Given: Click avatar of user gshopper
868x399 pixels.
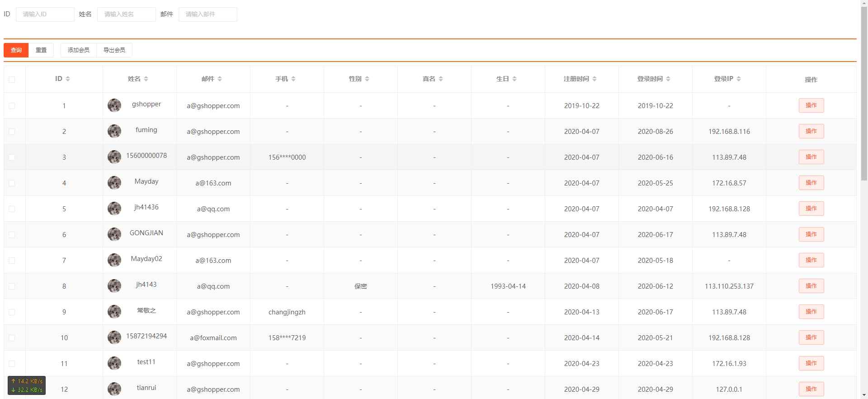Looking at the screenshot, I should tap(114, 105).
